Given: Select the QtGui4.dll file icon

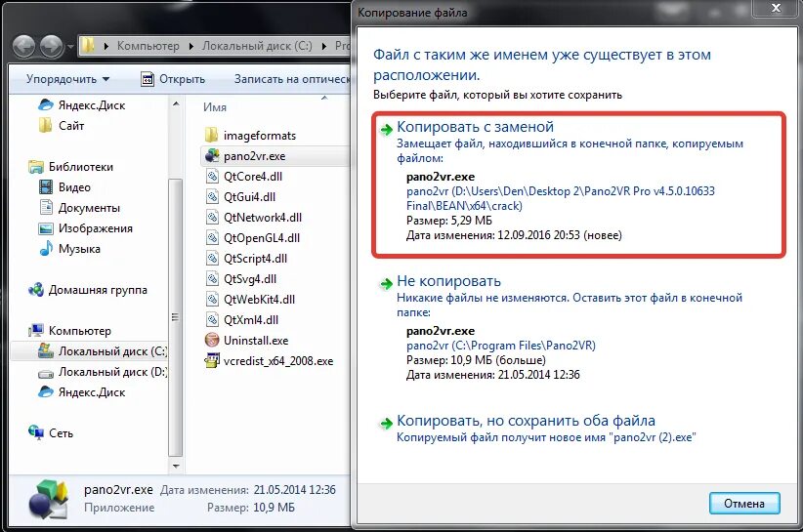Looking at the screenshot, I should 212,197.
